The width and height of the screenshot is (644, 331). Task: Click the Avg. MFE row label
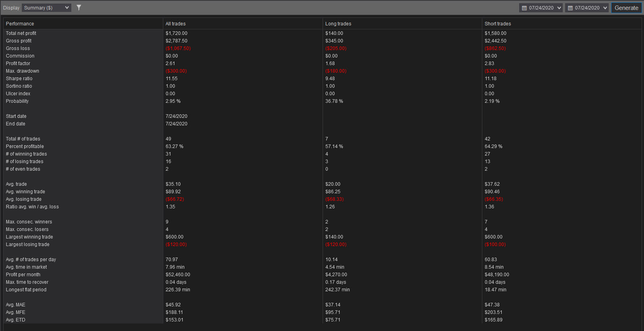pos(15,312)
